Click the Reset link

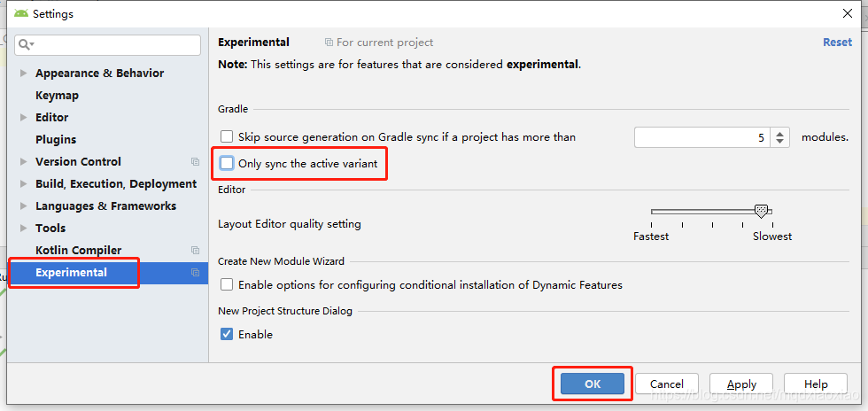837,43
